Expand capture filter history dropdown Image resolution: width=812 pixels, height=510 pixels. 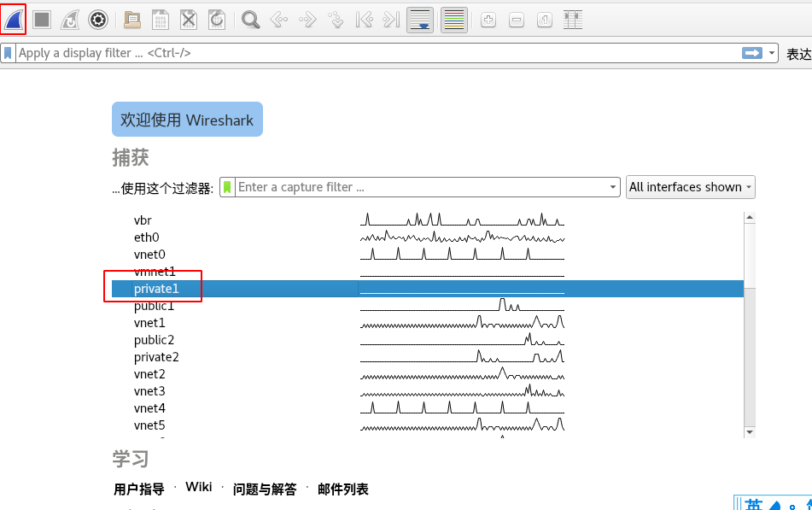(612, 187)
